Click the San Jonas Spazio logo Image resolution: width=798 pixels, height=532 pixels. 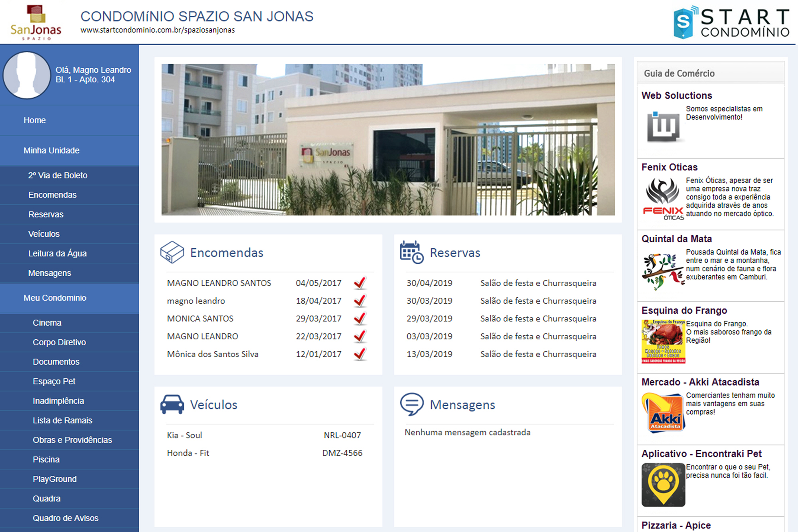36,22
